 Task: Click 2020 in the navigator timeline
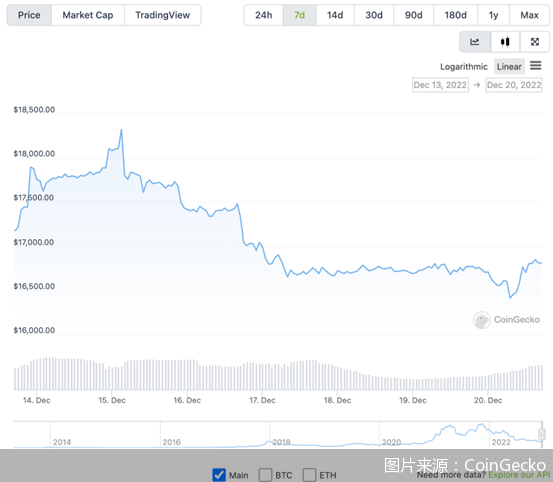391,442
